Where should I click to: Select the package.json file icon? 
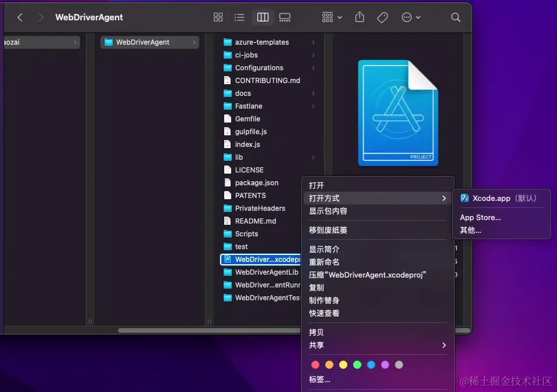[227, 183]
